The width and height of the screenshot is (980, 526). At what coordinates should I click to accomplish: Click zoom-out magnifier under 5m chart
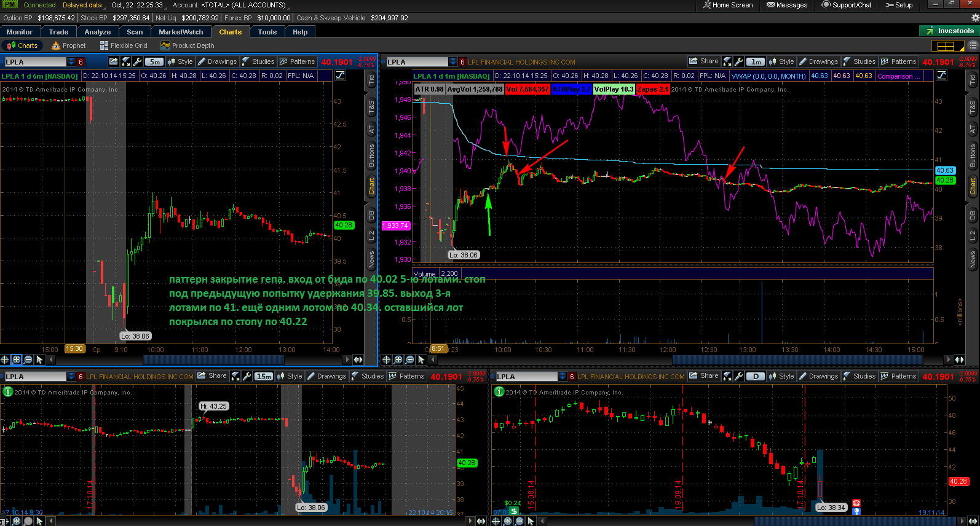[x=28, y=359]
